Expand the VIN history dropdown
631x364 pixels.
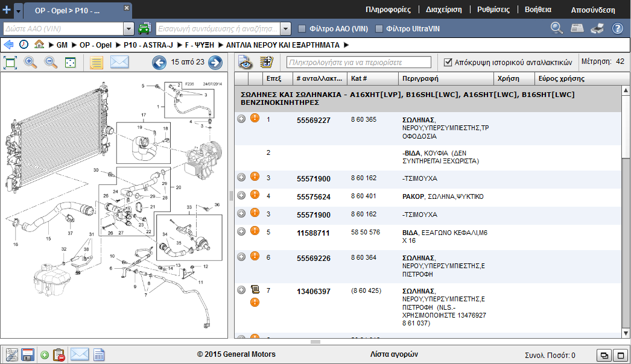(128, 29)
